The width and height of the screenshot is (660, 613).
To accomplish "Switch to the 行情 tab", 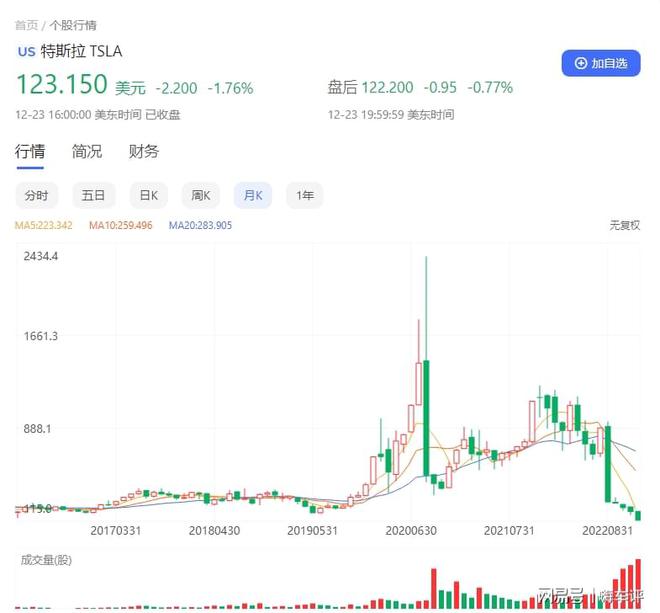I will coord(30,151).
